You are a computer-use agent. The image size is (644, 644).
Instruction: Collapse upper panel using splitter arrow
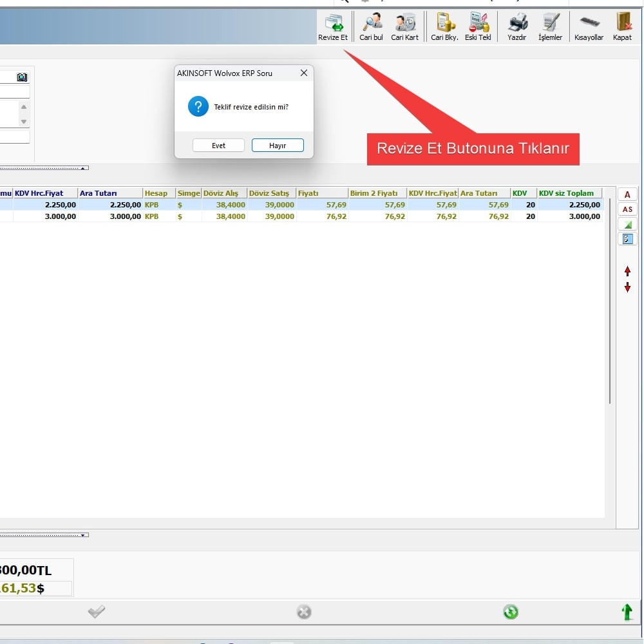(82, 168)
